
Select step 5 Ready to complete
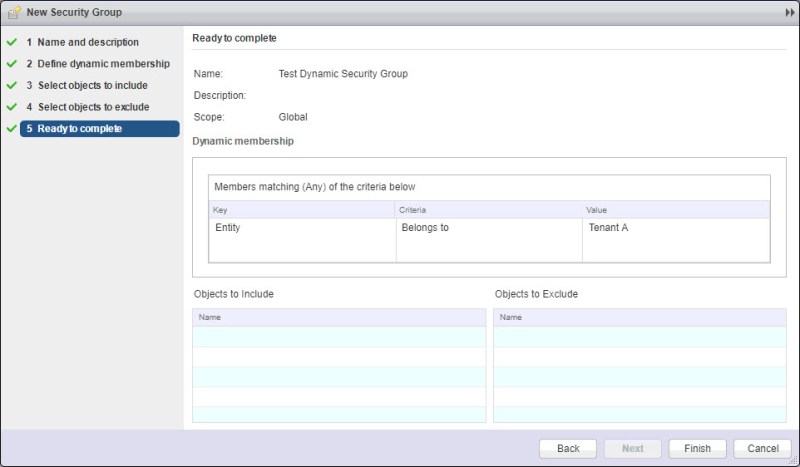(80, 129)
